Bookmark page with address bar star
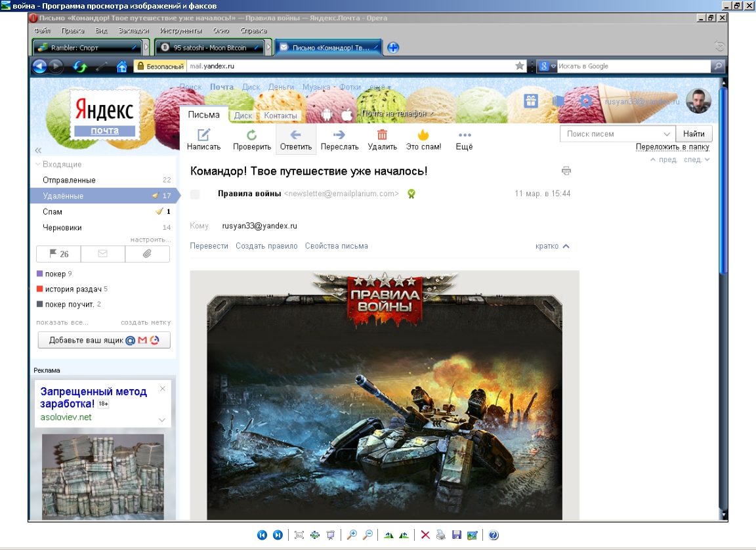Viewport: 756px width, 550px height. coord(519,66)
